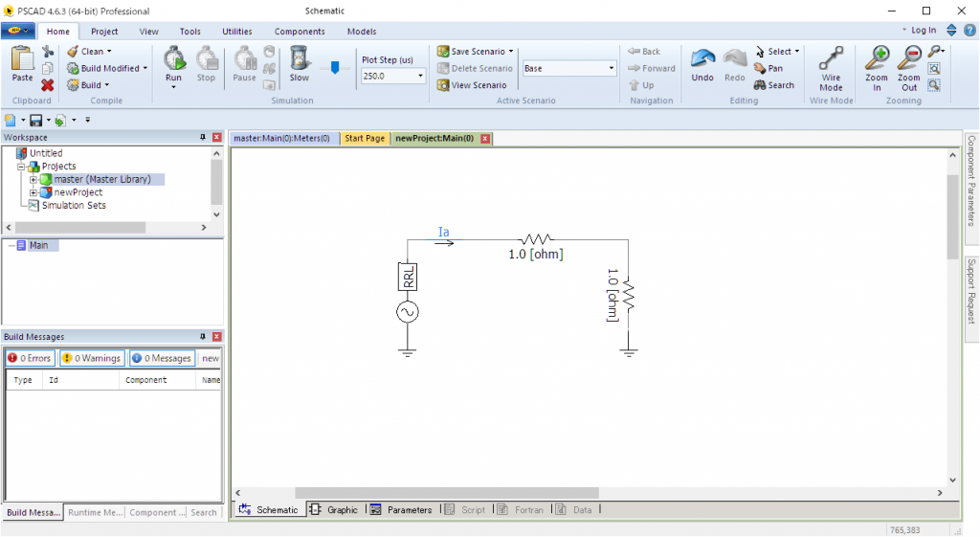Toggle the 0 Errors filter

coord(30,358)
